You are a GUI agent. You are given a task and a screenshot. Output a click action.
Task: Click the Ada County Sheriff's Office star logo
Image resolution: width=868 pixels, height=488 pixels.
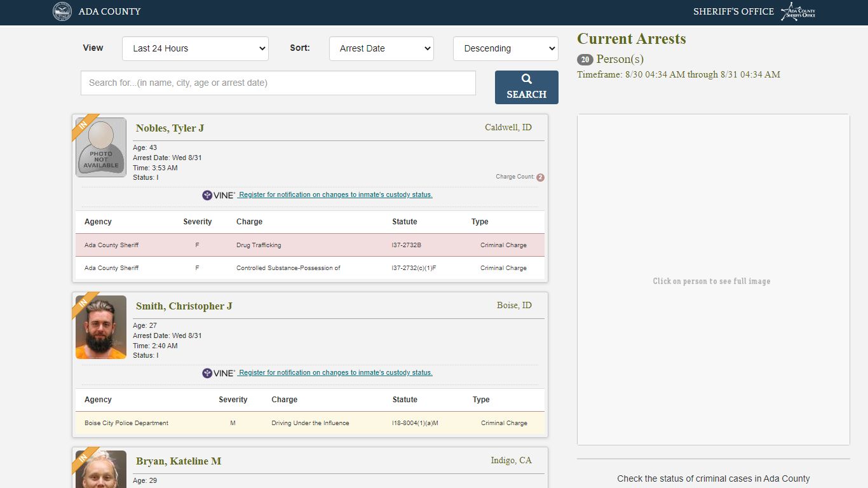point(798,11)
